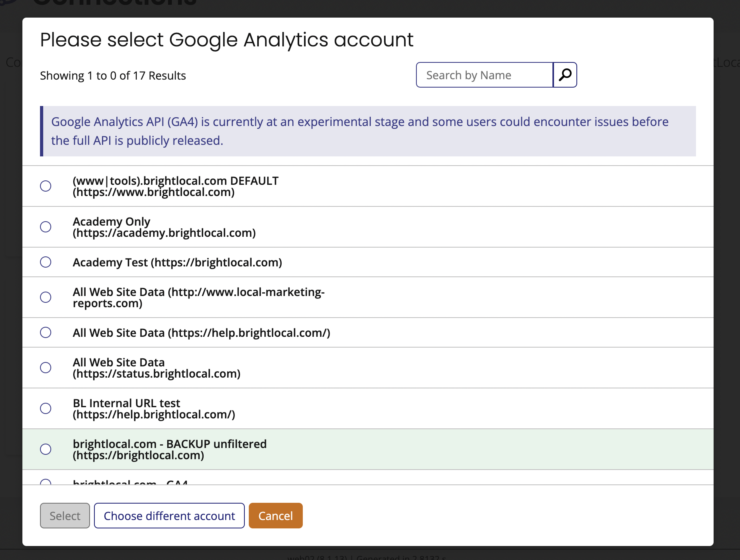Click All Web Site Data status.brightlocal.com label

pyautogui.click(x=156, y=368)
